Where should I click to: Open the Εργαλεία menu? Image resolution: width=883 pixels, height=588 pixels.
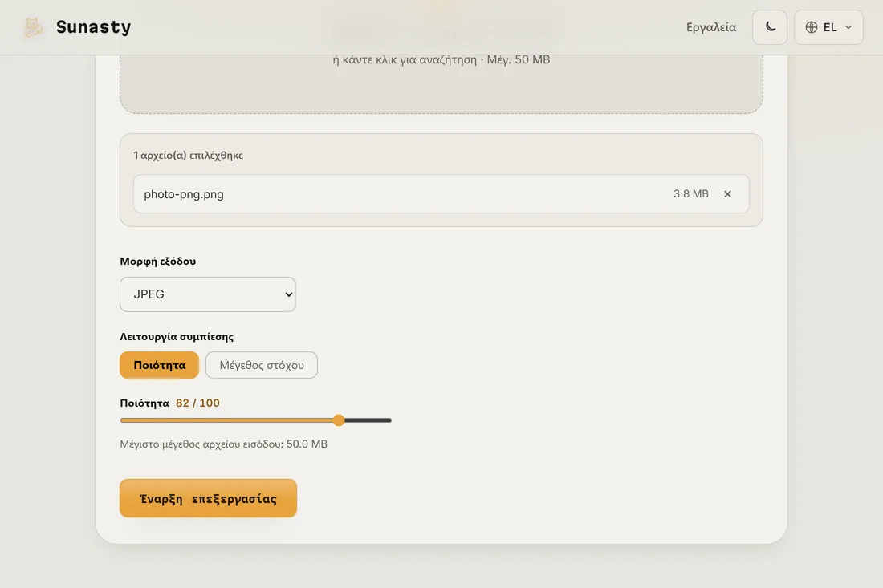[710, 27]
